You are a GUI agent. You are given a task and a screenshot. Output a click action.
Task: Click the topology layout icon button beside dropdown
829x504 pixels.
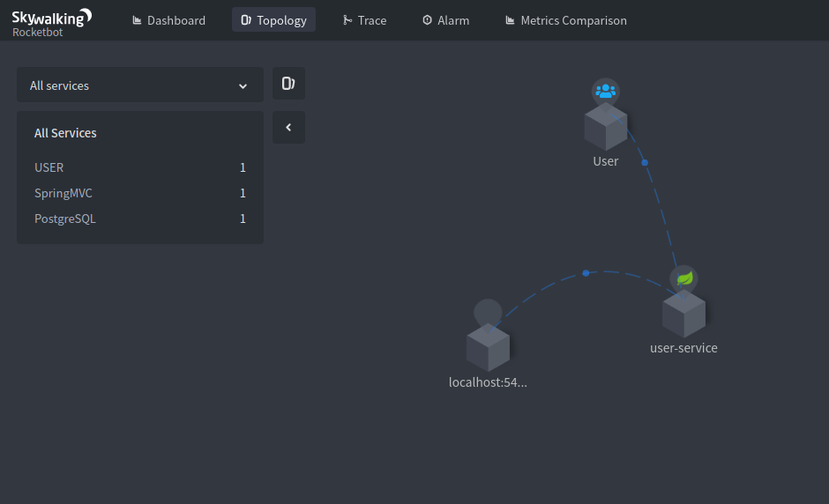[x=288, y=84]
